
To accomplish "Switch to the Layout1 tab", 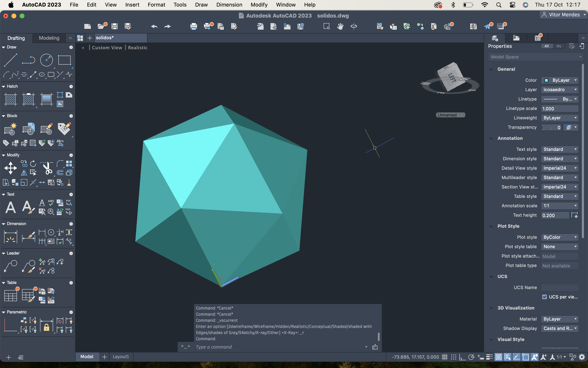I will 121,357.
